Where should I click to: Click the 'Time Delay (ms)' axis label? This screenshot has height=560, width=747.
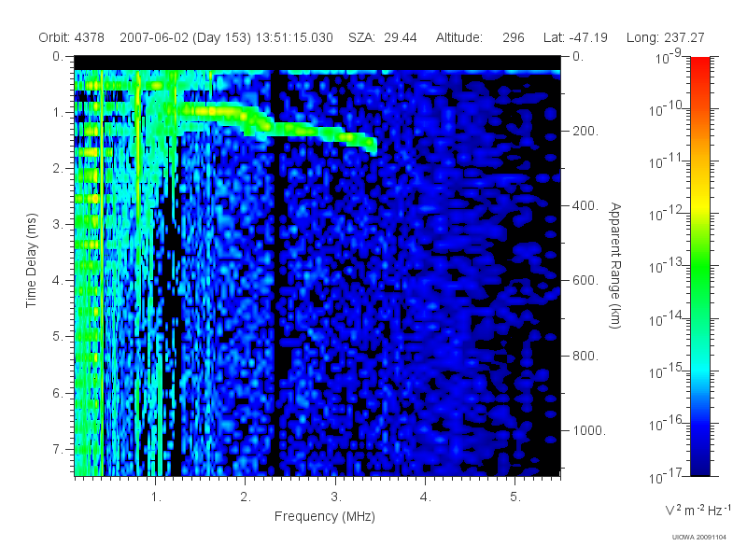coord(31,260)
